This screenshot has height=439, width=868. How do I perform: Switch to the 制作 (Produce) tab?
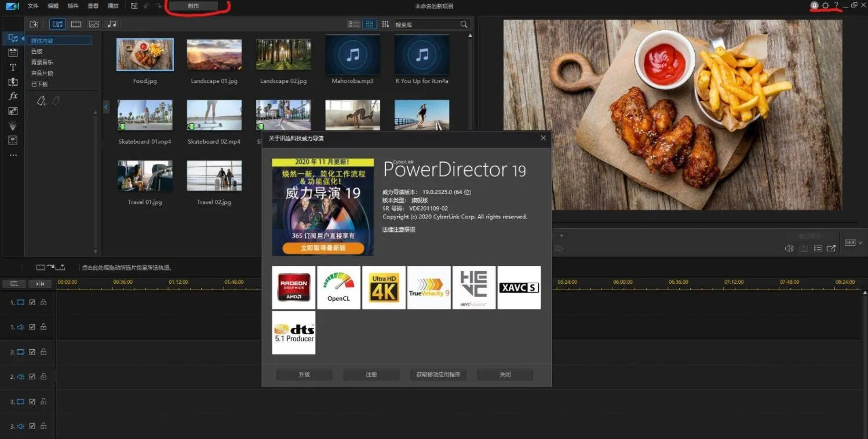[194, 6]
